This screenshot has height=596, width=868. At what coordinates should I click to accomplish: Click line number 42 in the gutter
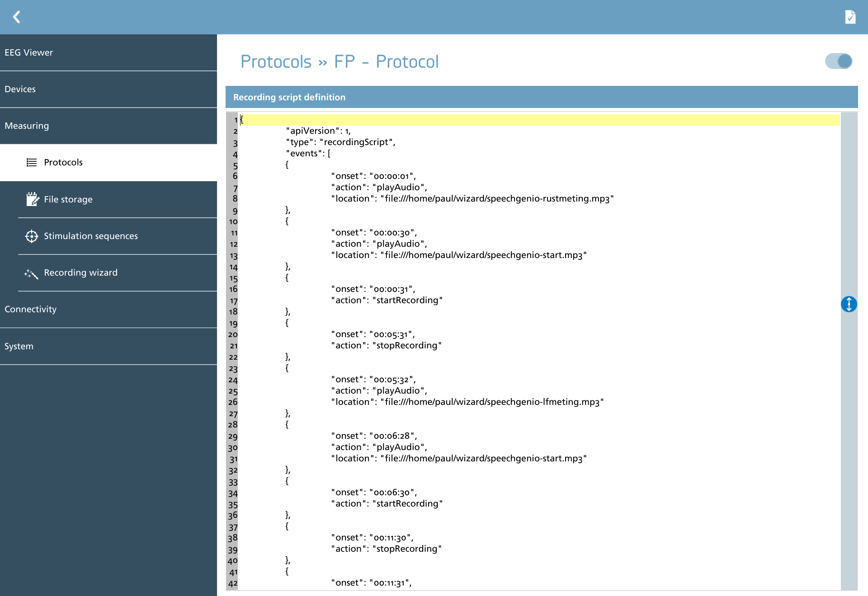233,583
